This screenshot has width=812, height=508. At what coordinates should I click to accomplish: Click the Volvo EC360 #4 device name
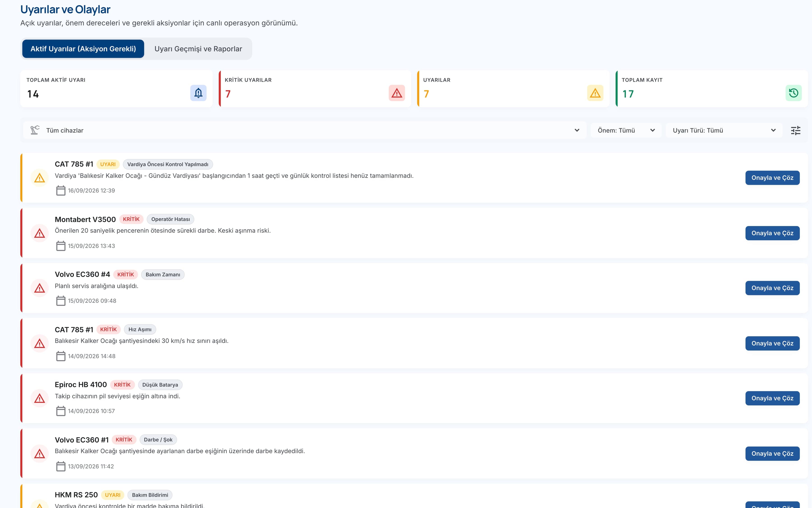click(x=82, y=275)
